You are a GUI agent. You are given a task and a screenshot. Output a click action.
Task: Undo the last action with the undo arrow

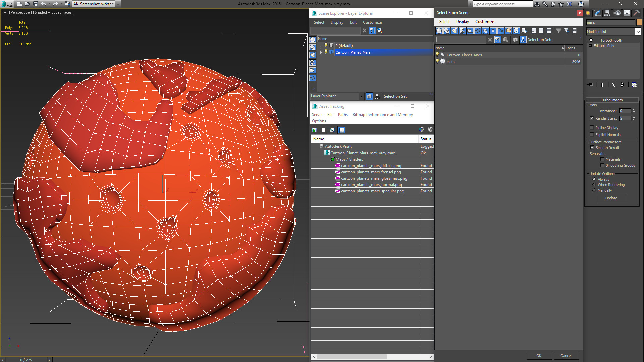pos(43,4)
